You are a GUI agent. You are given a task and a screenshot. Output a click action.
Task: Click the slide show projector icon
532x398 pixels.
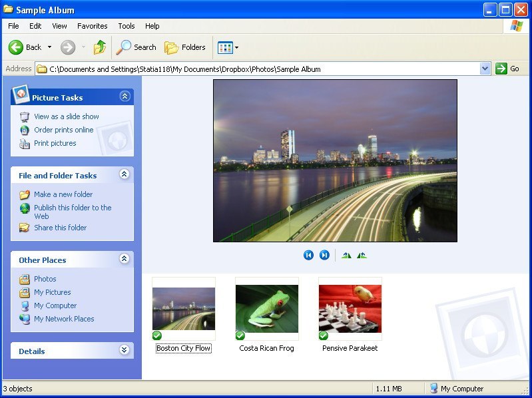click(x=25, y=117)
